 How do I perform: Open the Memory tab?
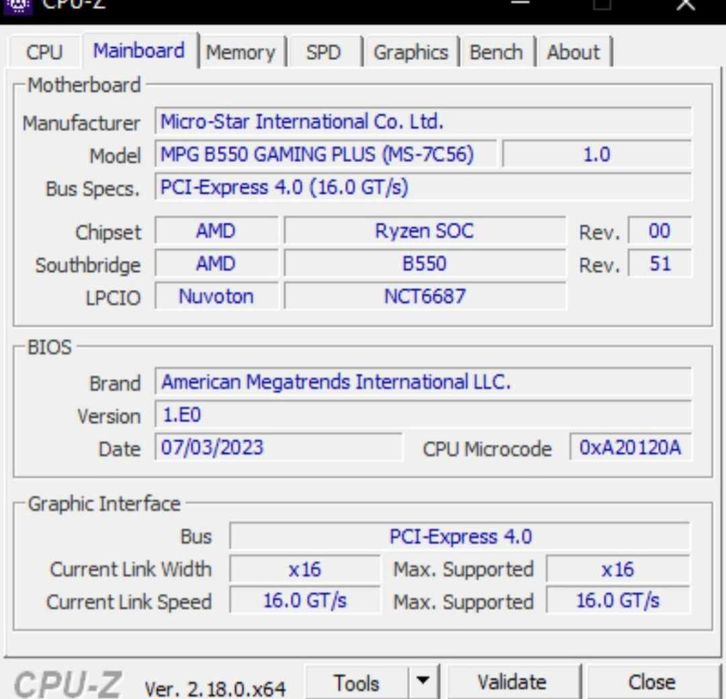(x=241, y=51)
